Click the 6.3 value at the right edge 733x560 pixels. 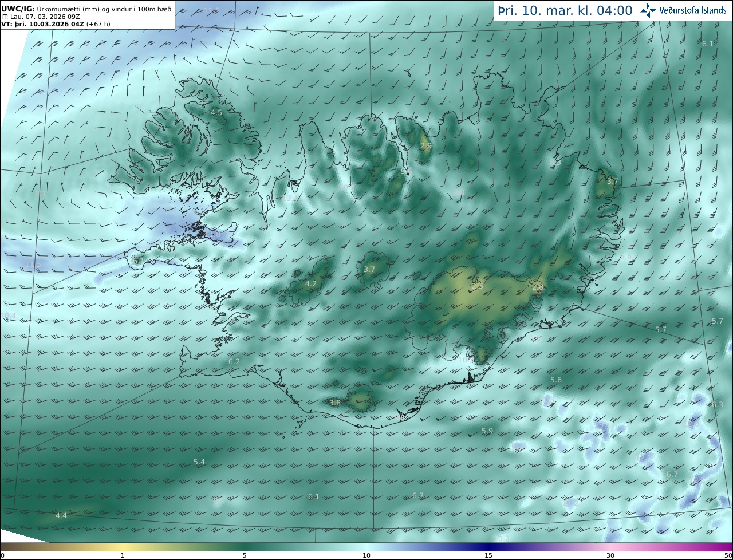718,404
